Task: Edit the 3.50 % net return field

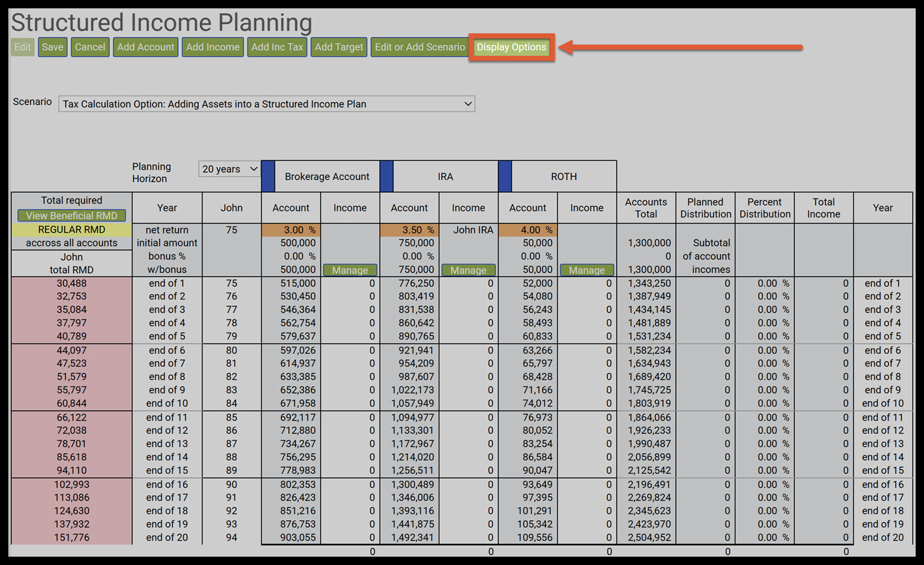Action: click(x=409, y=230)
